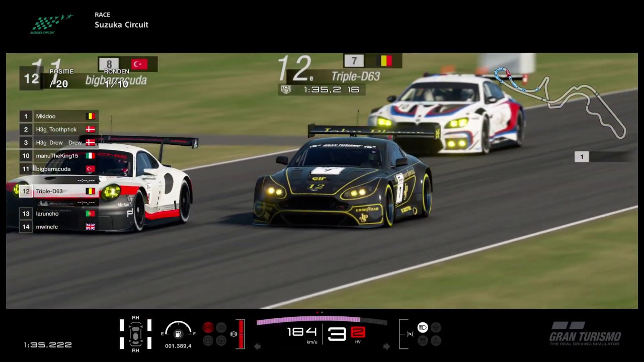
Task: Select the H3g_Drew__Drew leaderboard row
Action: click(58, 142)
